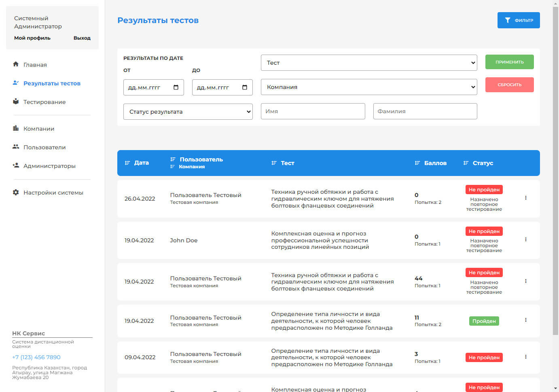
Task: Click the admin icon beside Администраторы
Action: [x=16, y=165]
